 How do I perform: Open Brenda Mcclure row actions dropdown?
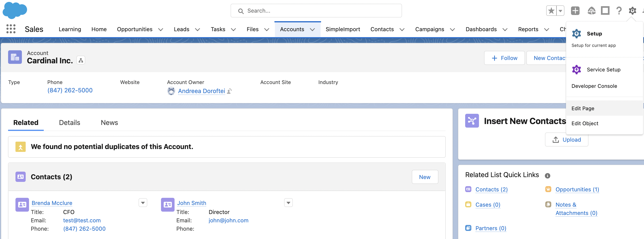pyautogui.click(x=143, y=203)
